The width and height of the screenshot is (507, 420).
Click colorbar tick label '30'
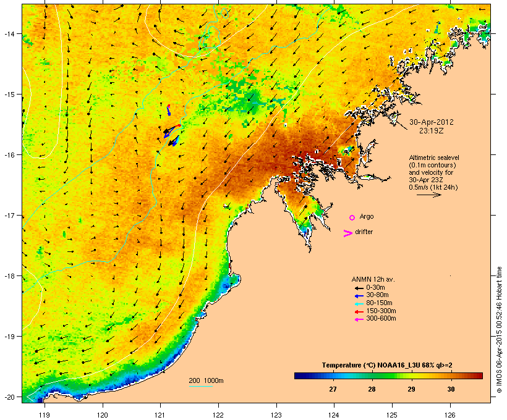[x=451, y=389]
